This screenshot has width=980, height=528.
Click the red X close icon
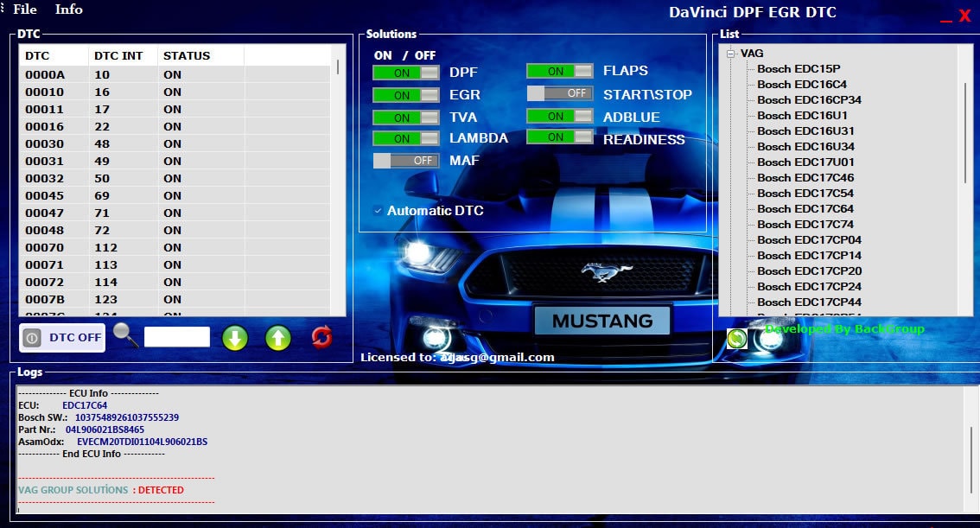pyautogui.click(x=964, y=16)
